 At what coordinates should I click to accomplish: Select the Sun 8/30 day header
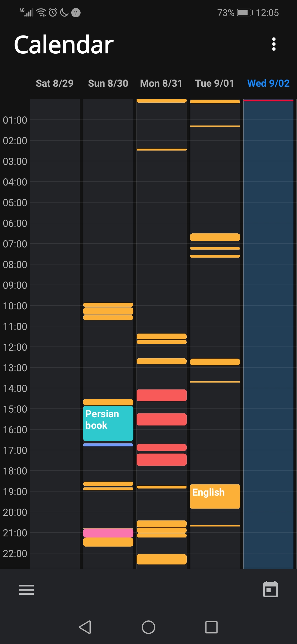(x=108, y=83)
